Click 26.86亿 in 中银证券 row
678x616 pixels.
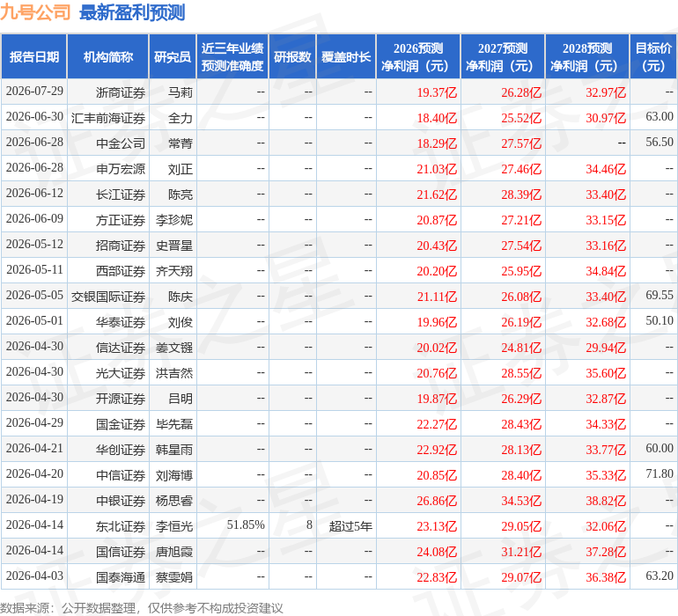[437, 500]
